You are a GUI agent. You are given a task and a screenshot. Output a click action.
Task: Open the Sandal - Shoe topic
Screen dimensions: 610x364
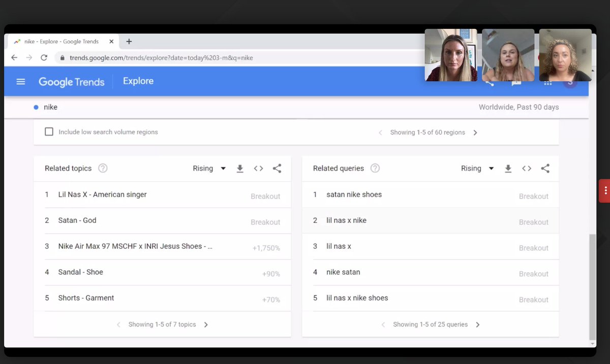pyautogui.click(x=80, y=272)
